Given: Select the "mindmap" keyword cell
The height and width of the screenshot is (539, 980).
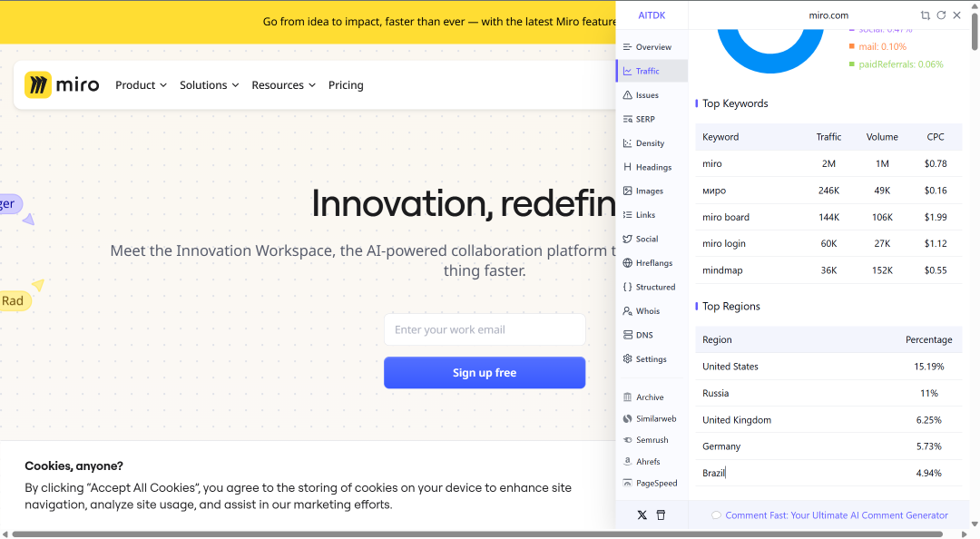Looking at the screenshot, I should click(722, 270).
